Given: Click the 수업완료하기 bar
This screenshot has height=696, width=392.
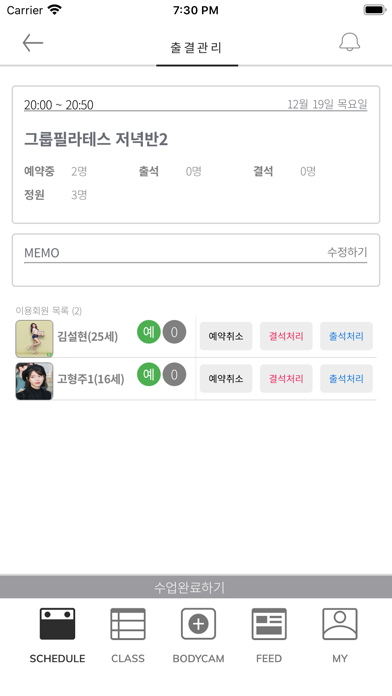Looking at the screenshot, I should [x=196, y=587].
